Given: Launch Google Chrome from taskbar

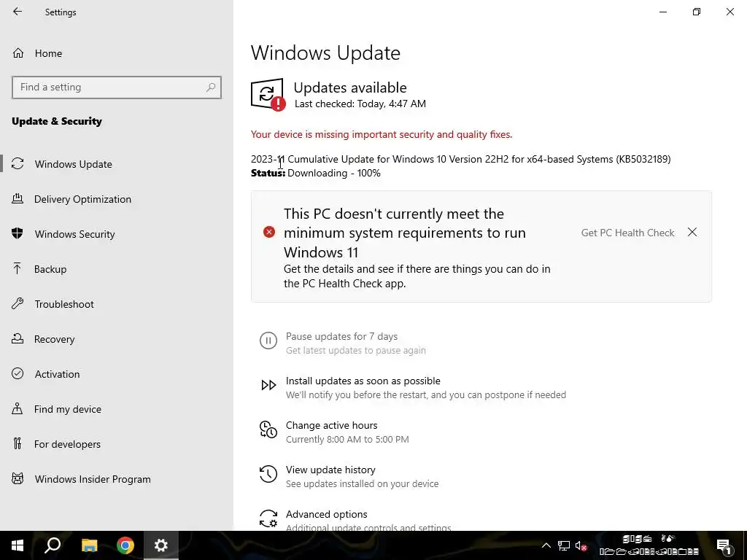Looking at the screenshot, I should (125, 545).
